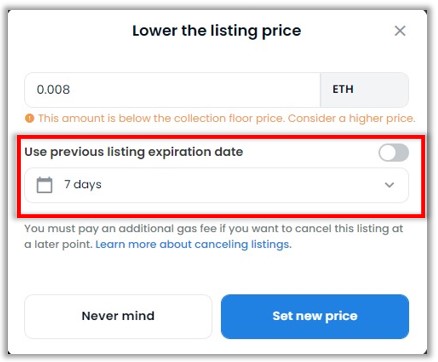Click the 7 days text in dropdown
Screen dimensions: 438x362
point(83,184)
